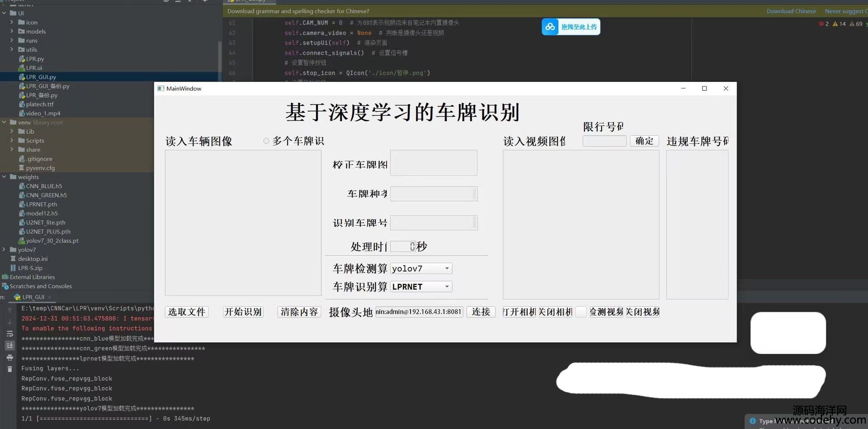This screenshot has width=868, height=429.
Task: Select U2NET_PLUS.pth weights file
Action: pos(48,231)
